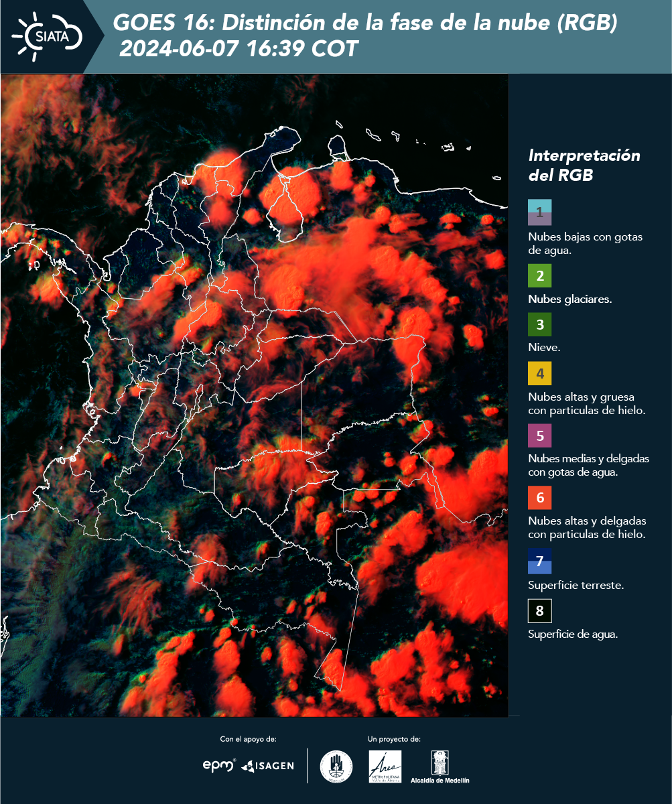Select the black legend swatch number 8
Screen dimensions: 672x804
point(539,611)
